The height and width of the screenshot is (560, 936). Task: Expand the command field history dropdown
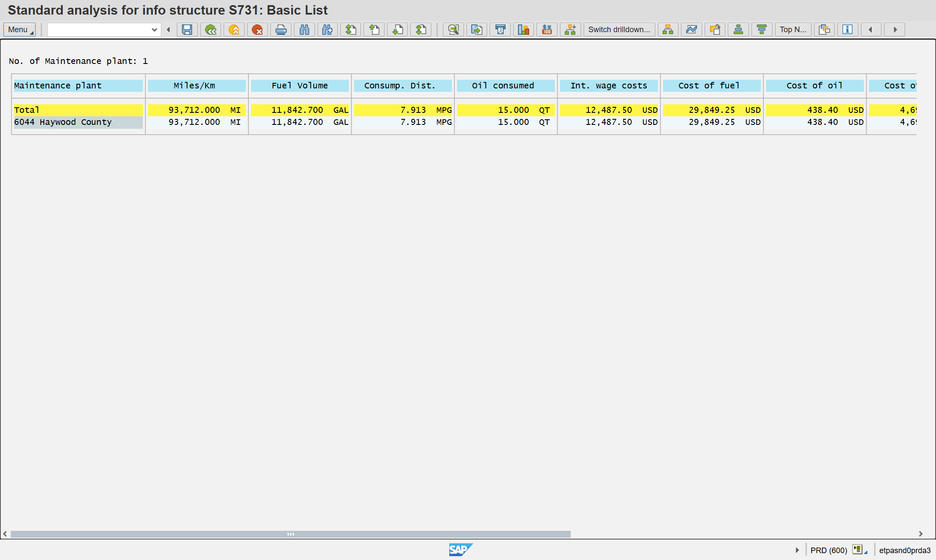pyautogui.click(x=154, y=30)
